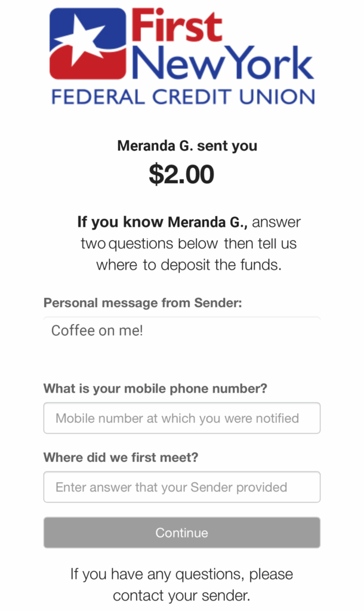Click the "Personal message from Sender" label
Screen dimensions: 364x611
click(143, 303)
